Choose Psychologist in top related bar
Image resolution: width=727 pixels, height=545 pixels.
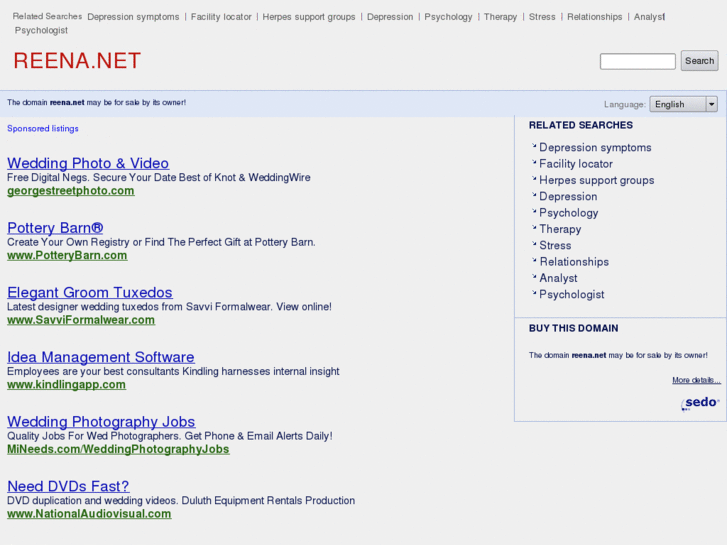[x=41, y=30]
